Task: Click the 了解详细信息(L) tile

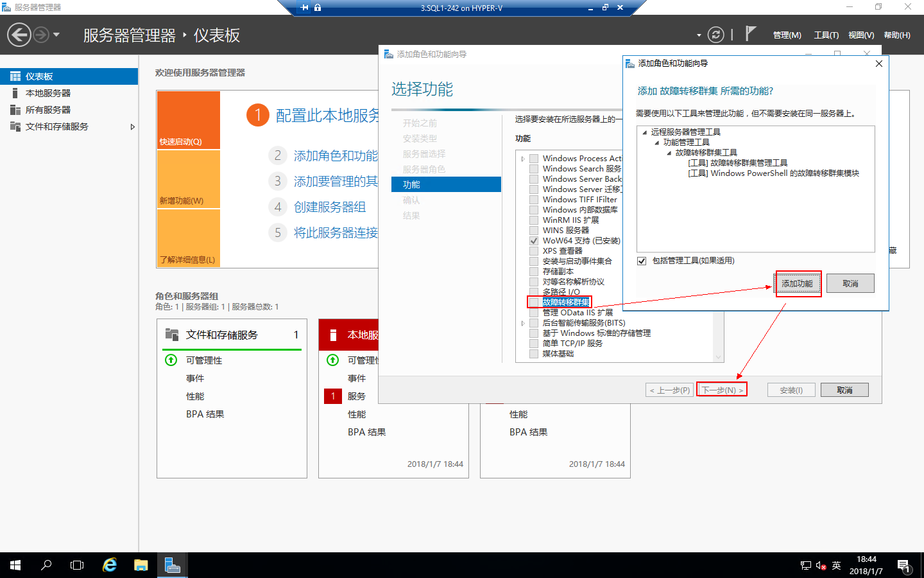Action: point(189,238)
